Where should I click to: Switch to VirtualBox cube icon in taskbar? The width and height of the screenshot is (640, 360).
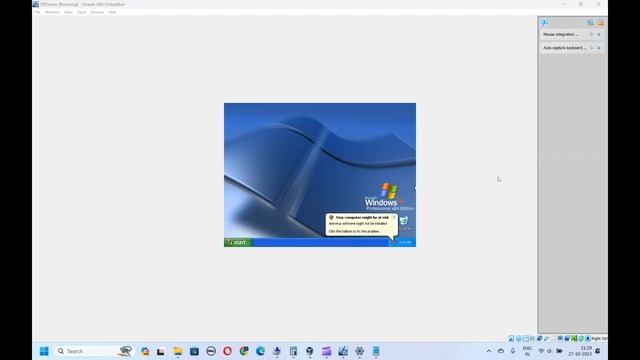[310, 351]
